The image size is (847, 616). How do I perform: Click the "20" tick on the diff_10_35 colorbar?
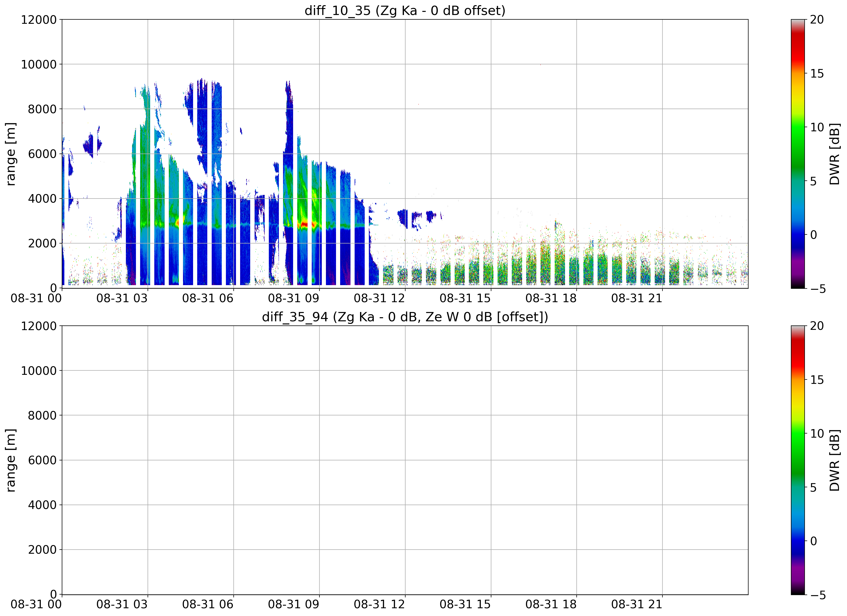[x=817, y=19]
